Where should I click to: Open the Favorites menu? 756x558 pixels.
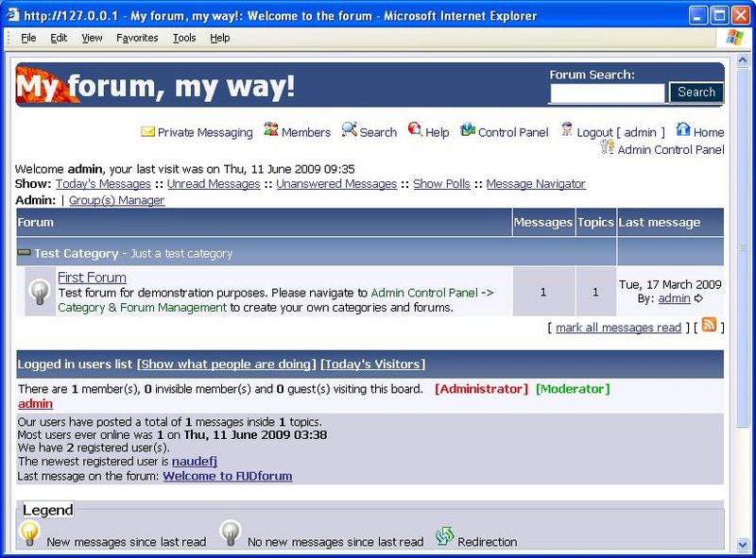pyautogui.click(x=137, y=38)
